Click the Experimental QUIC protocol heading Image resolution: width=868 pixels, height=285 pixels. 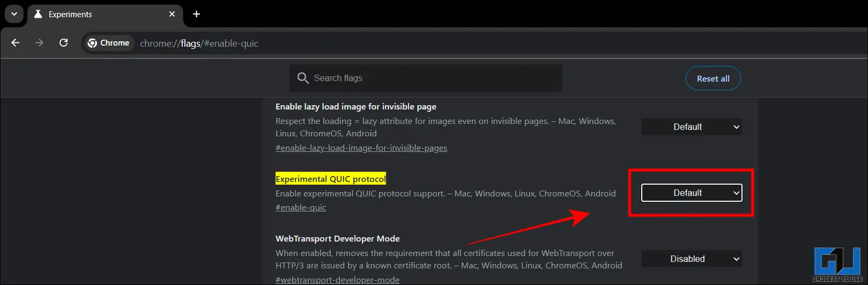point(331,179)
